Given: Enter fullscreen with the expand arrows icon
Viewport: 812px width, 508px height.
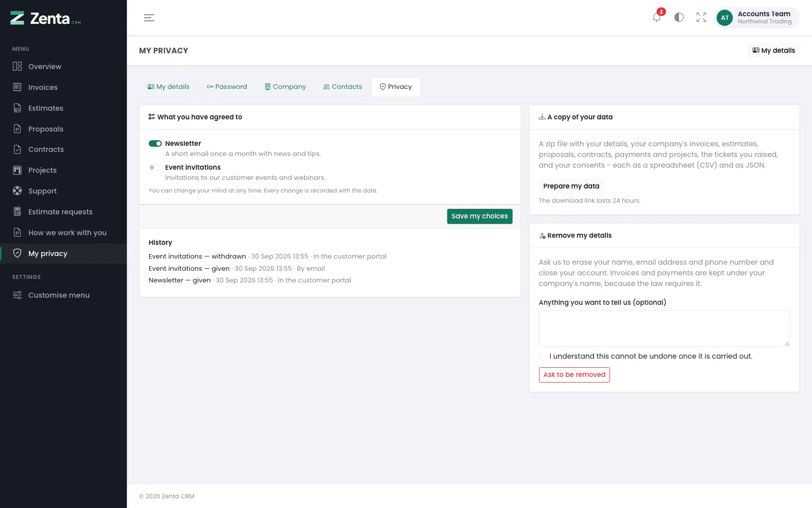Looking at the screenshot, I should (701, 18).
